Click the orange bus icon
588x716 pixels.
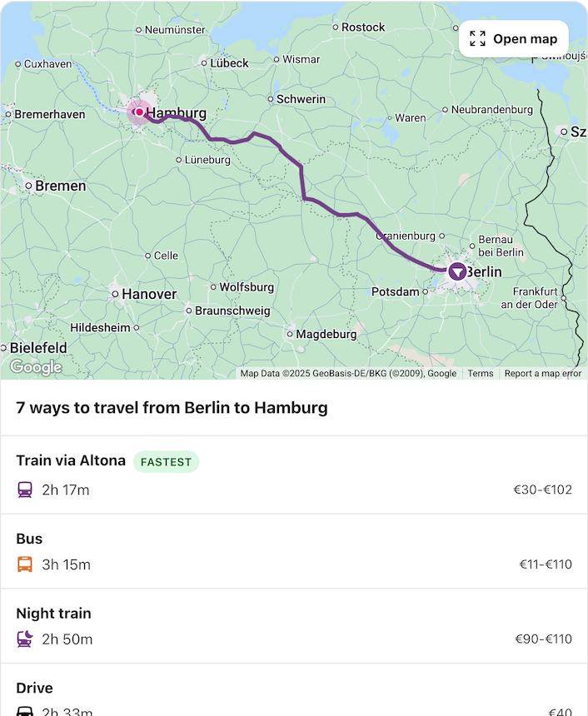point(25,564)
